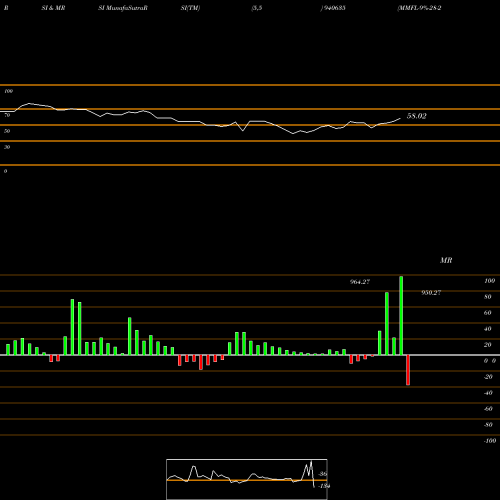Click the SI & MR header label

tap(53, 8)
